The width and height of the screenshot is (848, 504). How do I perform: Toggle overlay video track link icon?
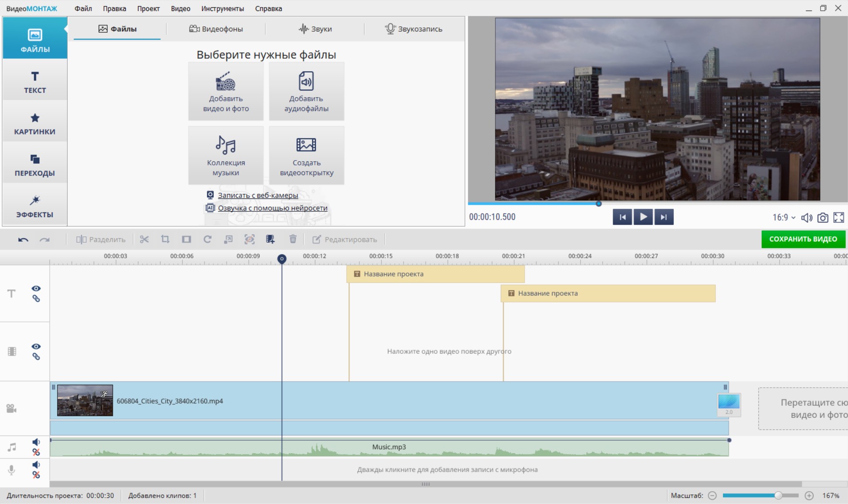[36, 357]
